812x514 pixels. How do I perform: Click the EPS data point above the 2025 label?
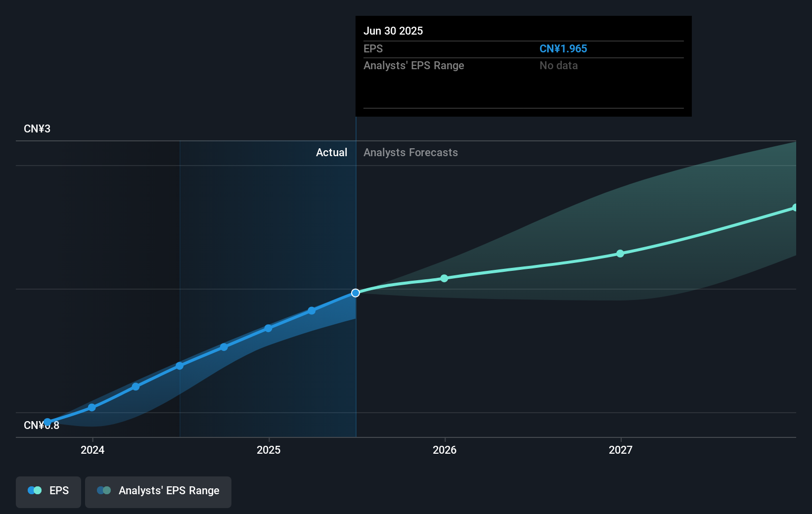(x=268, y=328)
